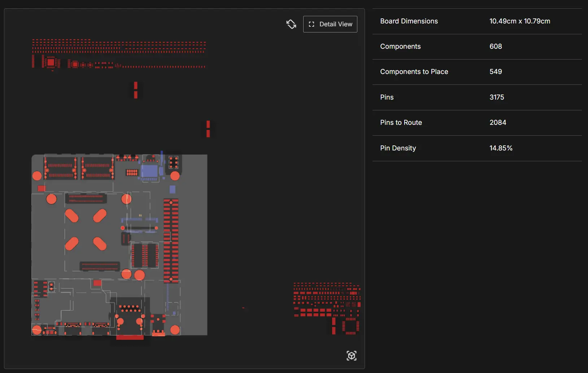Click the Pins value 3175
Screen dimensions: 588x373
(x=496, y=97)
